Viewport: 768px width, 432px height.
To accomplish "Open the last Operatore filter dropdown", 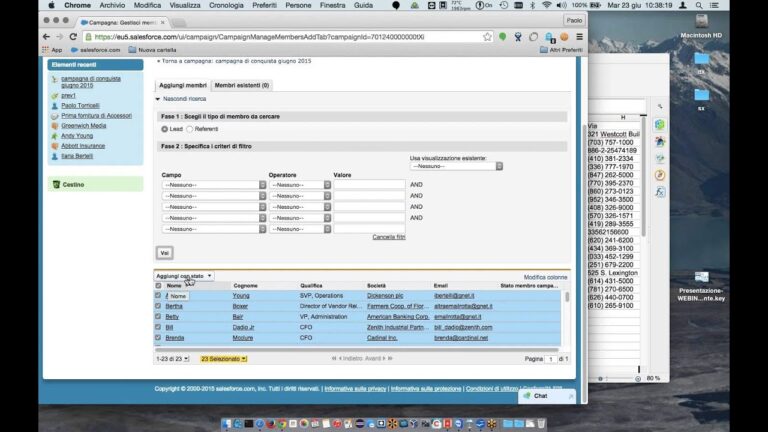I will [300, 229].
